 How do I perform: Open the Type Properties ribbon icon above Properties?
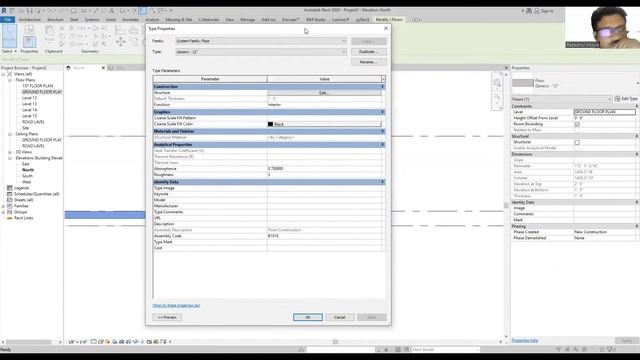pyautogui.click(x=29, y=30)
